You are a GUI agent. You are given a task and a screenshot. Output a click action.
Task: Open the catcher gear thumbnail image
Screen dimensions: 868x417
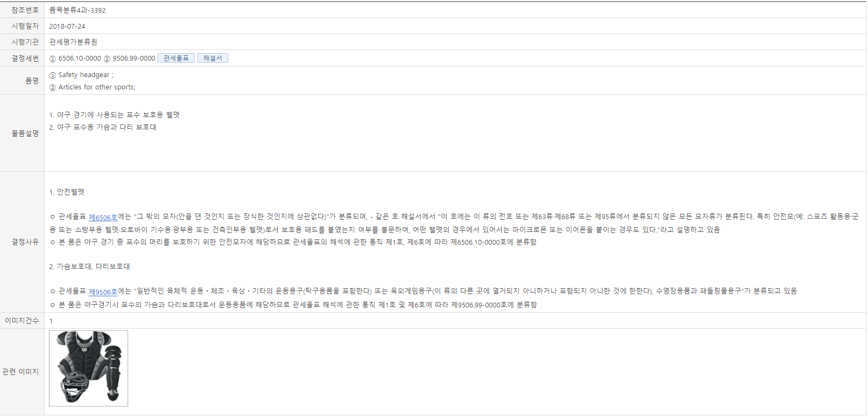(88, 369)
